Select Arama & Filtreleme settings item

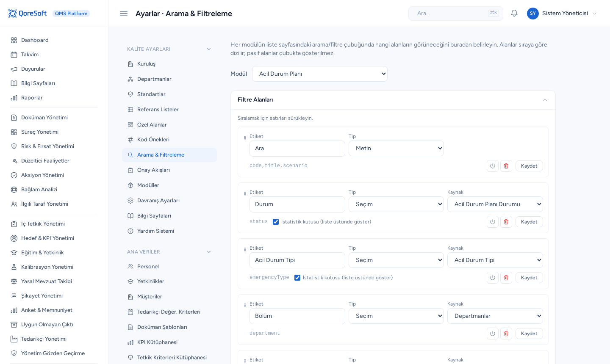pos(169,155)
